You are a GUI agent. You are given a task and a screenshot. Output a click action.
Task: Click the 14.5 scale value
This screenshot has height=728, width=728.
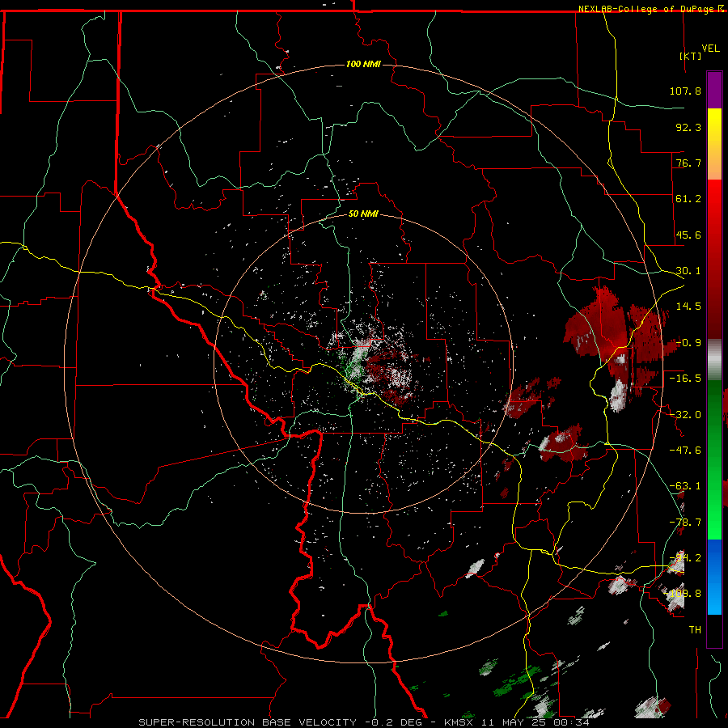tap(688, 307)
